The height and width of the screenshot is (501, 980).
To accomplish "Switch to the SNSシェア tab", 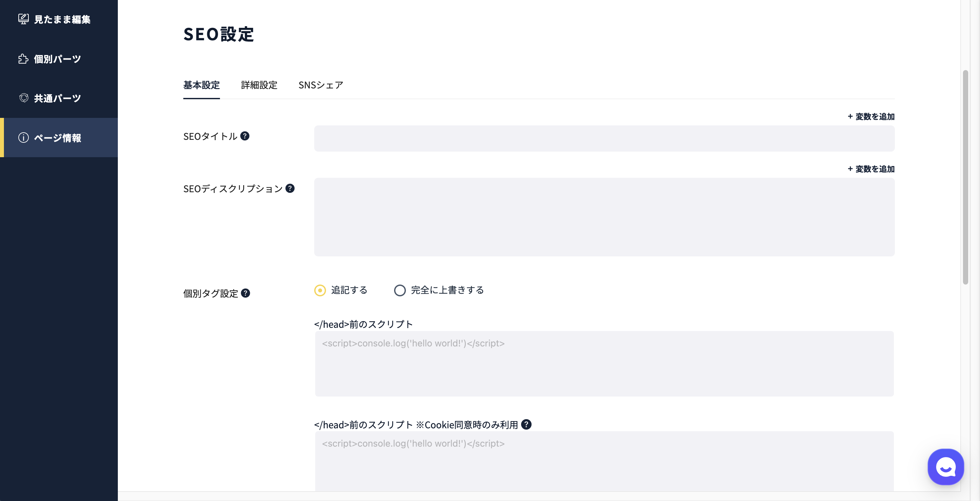I will pos(321,85).
